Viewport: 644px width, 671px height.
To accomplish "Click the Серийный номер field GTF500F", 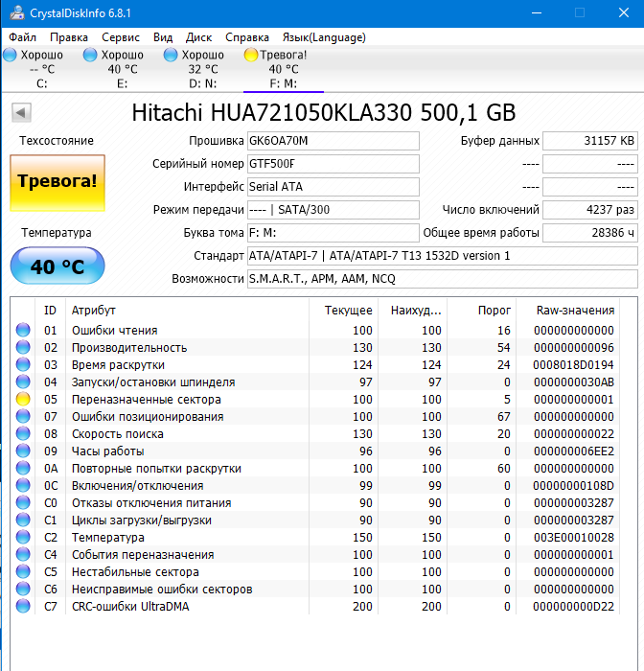I will point(333,164).
